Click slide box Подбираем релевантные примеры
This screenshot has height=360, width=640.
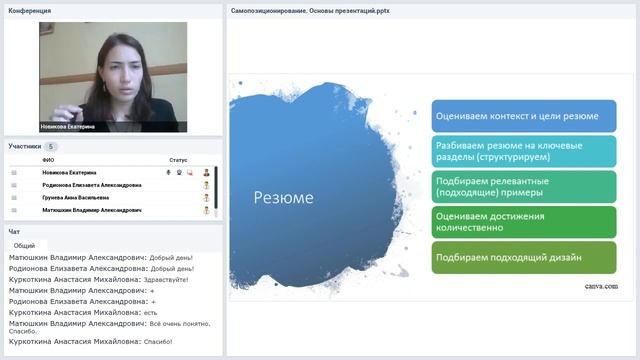point(524,187)
